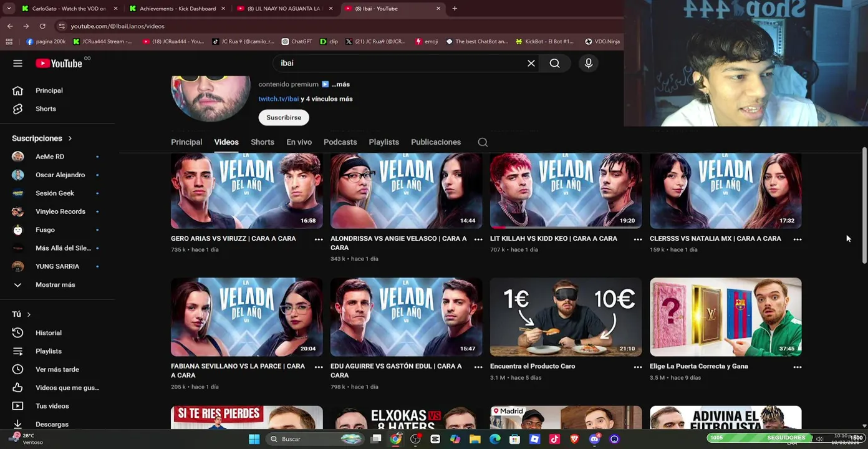Open options for LIT KILLAH VS KIDD KEO video
868x449 pixels.
click(x=638, y=239)
